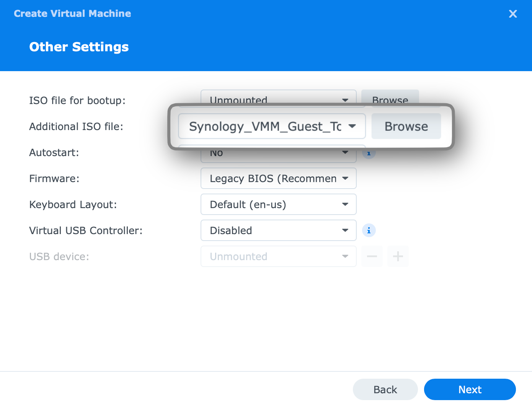Image resolution: width=532 pixels, height=407 pixels.
Task: Expand the Keyboard Layout dropdown
Action: [279, 204]
